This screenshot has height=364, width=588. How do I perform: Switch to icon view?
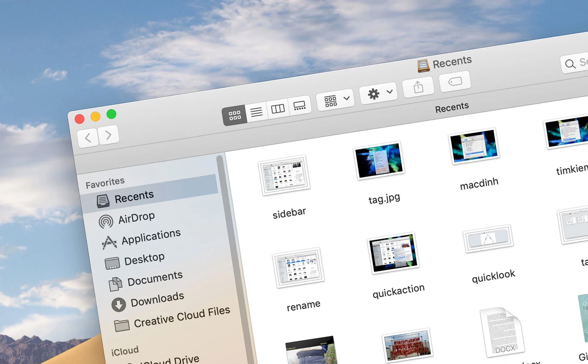[x=235, y=115]
